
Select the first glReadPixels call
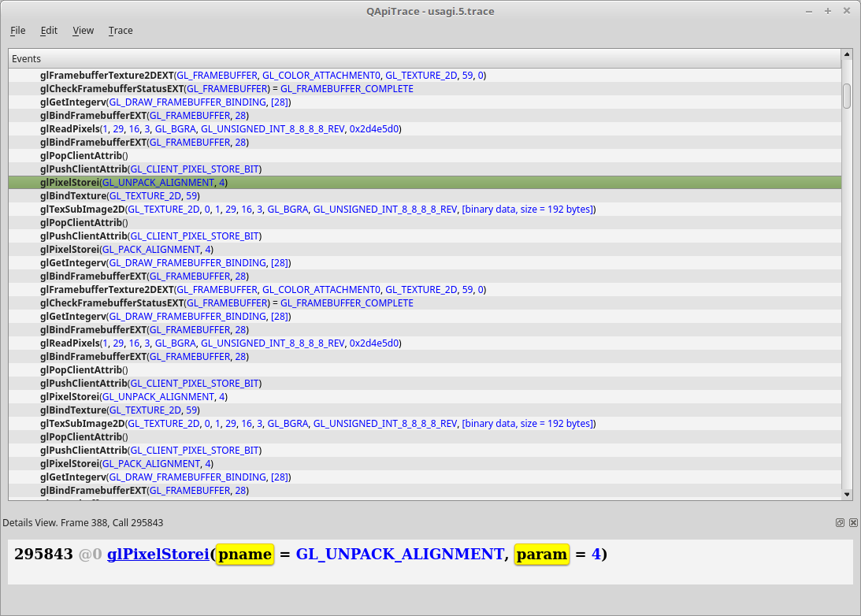pyautogui.click(x=221, y=129)
